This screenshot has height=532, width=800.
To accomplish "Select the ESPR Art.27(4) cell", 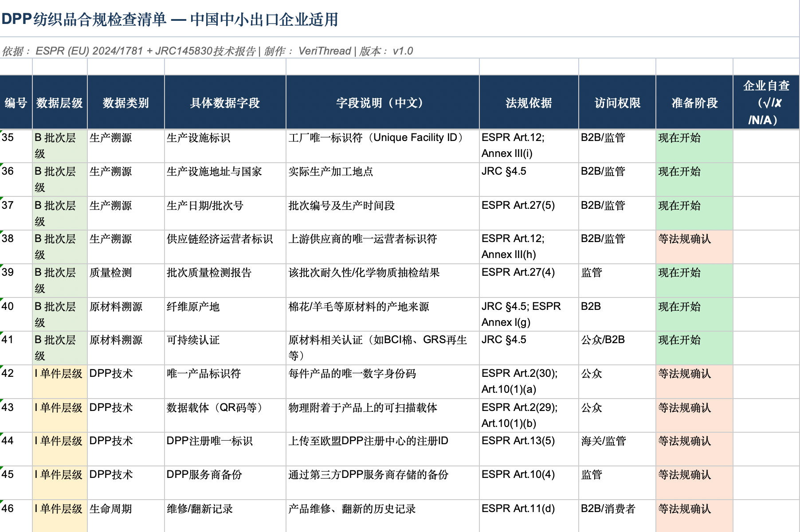I will [x=529, y=281].
